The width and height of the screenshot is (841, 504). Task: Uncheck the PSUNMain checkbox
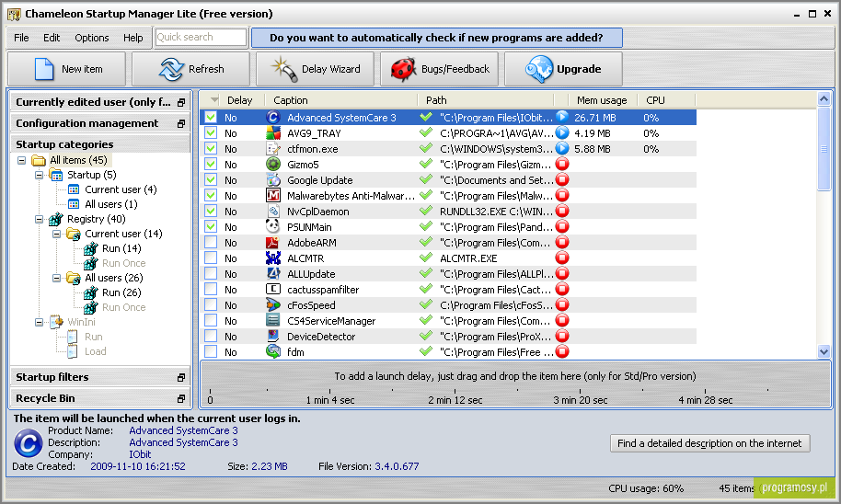tap(211, 227)
